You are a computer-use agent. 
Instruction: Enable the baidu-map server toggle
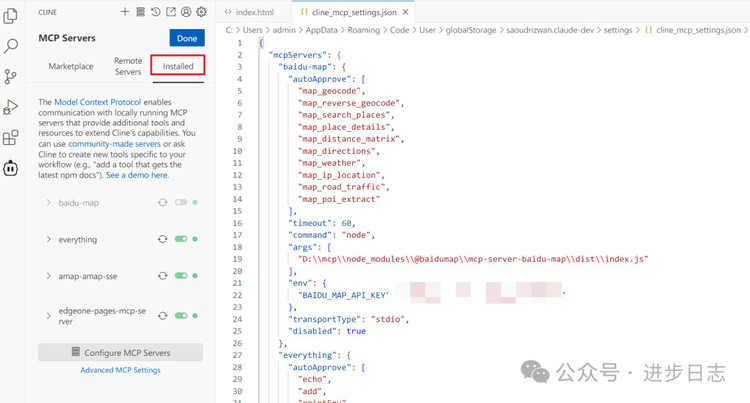[x=181, y=203]
